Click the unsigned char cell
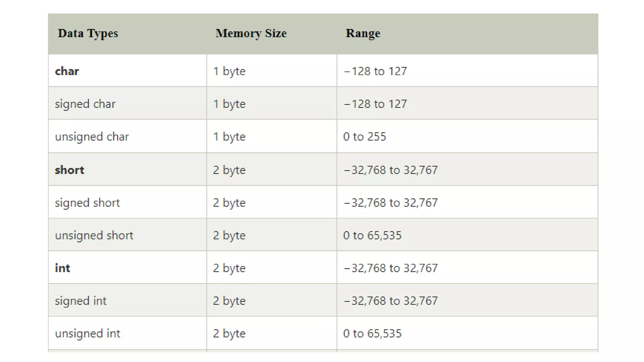This screenshot has width=644, height=362. [x=92, y=137]
